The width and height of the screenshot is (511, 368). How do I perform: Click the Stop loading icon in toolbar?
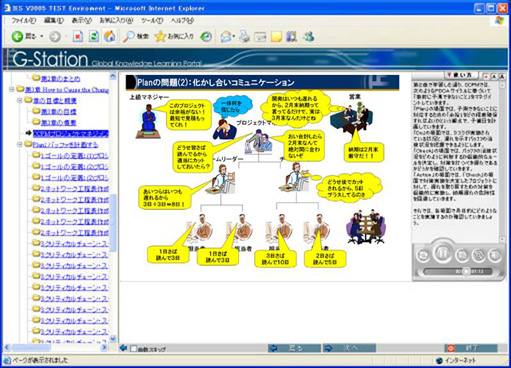78,36
